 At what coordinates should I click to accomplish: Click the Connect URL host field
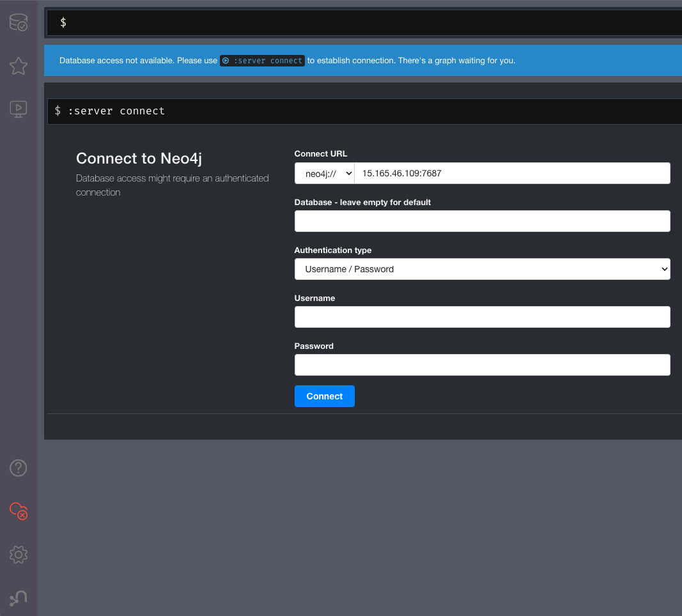[x=513, y=173]
